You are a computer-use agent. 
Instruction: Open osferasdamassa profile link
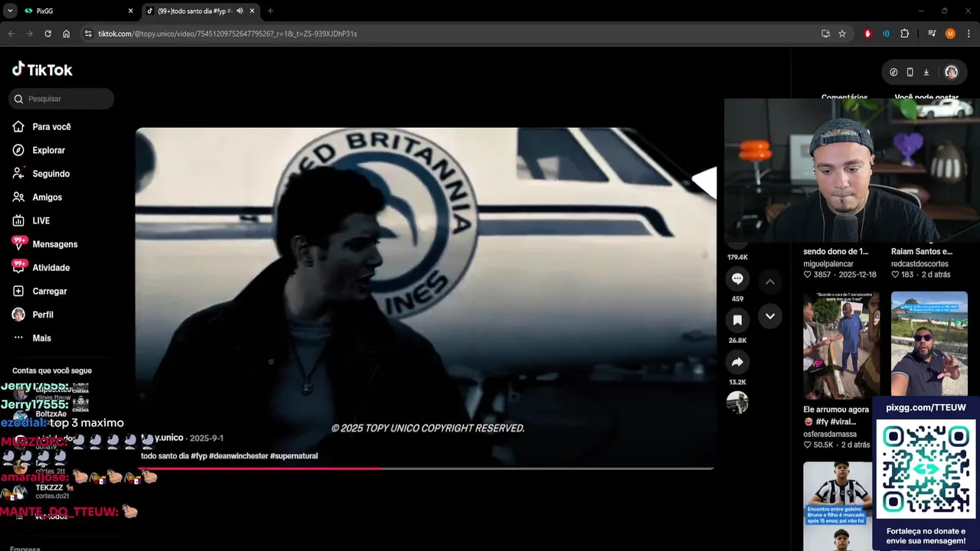pyautogui.click(x=830, y=434)
